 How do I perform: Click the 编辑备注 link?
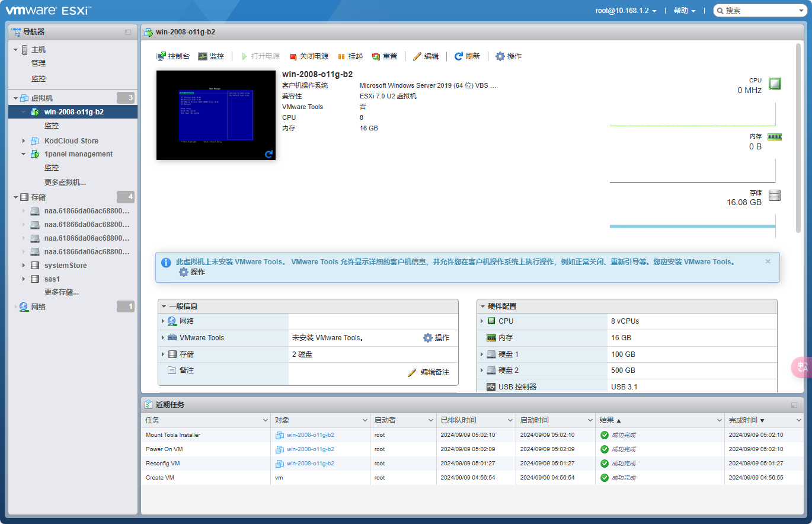click(429, 372)
